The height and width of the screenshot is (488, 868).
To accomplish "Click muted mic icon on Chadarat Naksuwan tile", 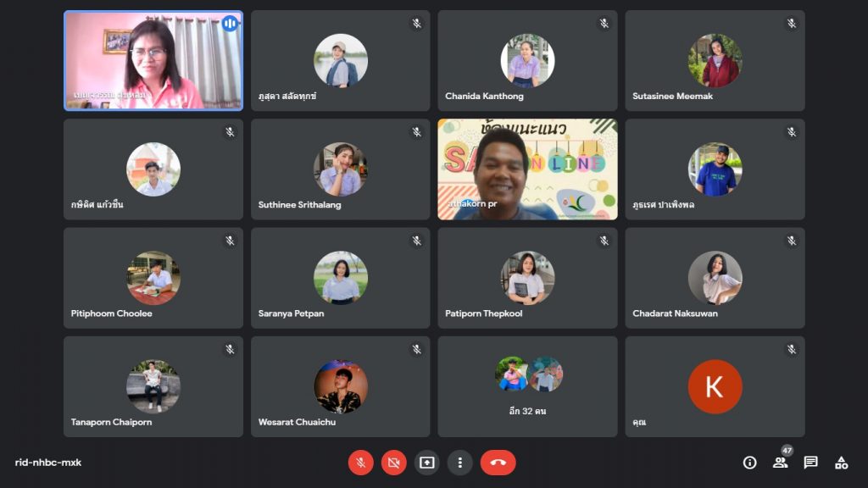I will click(791, 241).
